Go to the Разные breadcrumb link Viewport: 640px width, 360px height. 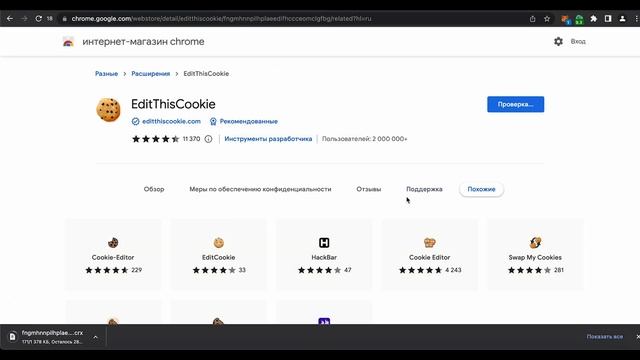click(107, 74)
